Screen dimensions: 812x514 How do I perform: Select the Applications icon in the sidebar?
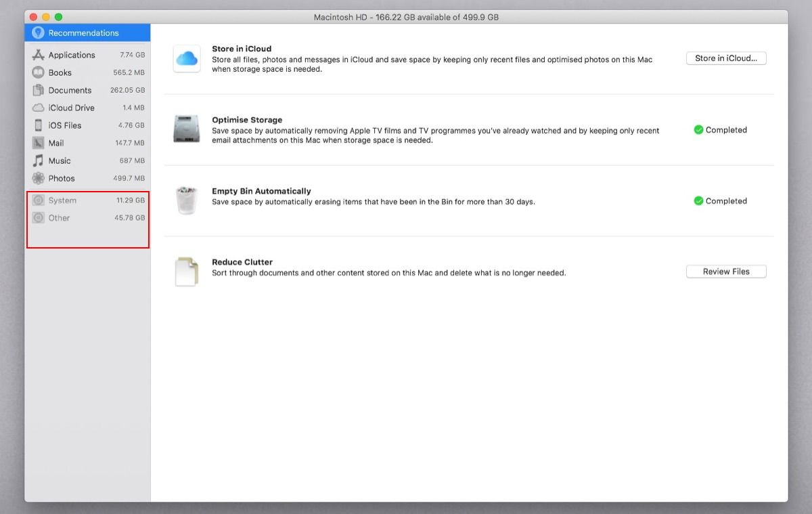click(x=39, y=55)
